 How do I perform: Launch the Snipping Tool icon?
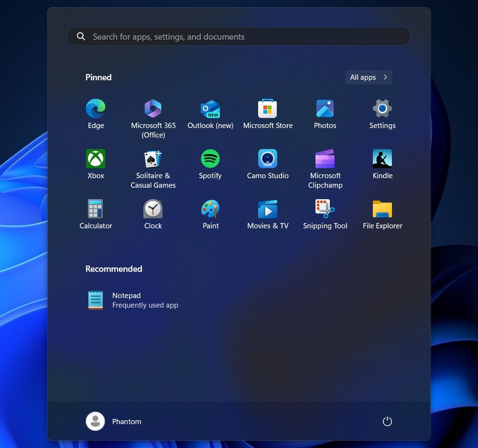pyautogui.click(x=325, y=209)
